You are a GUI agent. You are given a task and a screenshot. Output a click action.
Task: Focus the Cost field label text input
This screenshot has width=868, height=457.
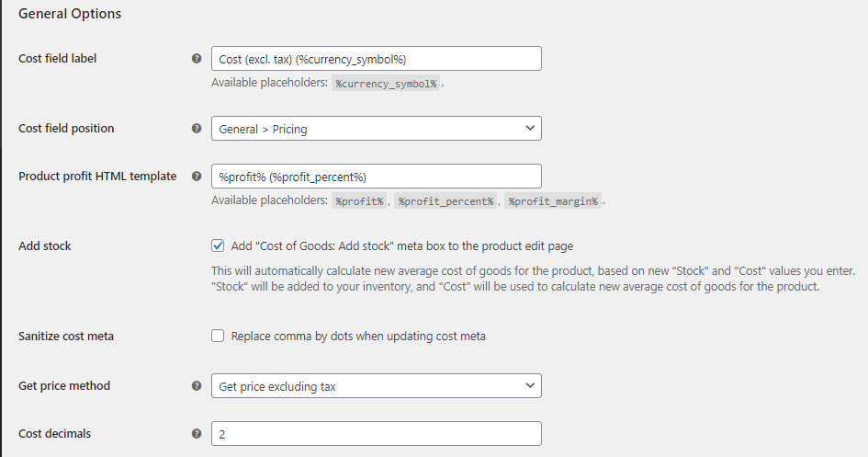[377, 59]
